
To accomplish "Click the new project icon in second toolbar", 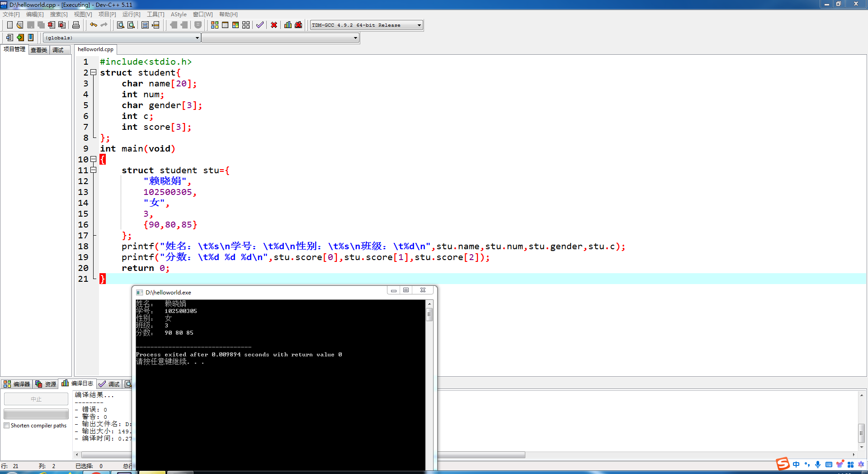I will tap(9, 38).
